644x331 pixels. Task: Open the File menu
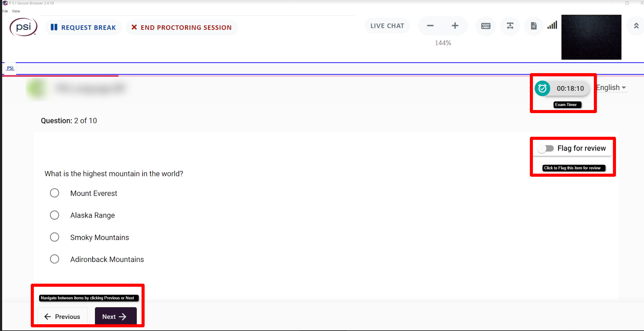5,11
